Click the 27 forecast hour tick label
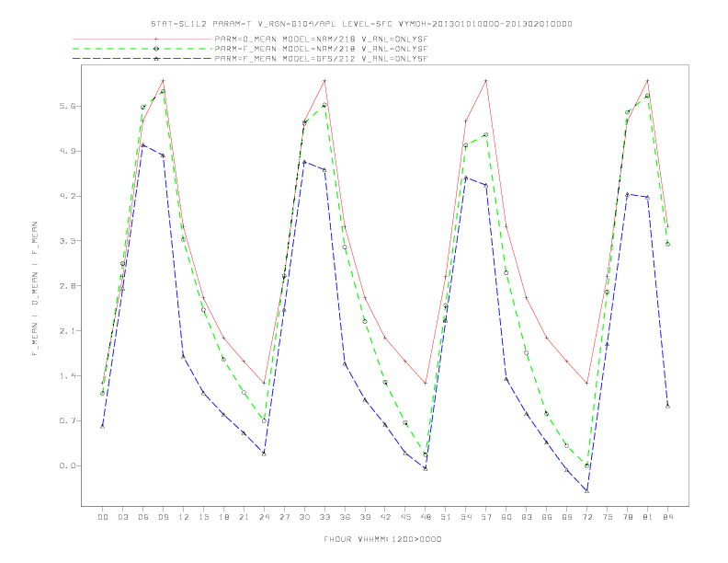 pos(284,517)
